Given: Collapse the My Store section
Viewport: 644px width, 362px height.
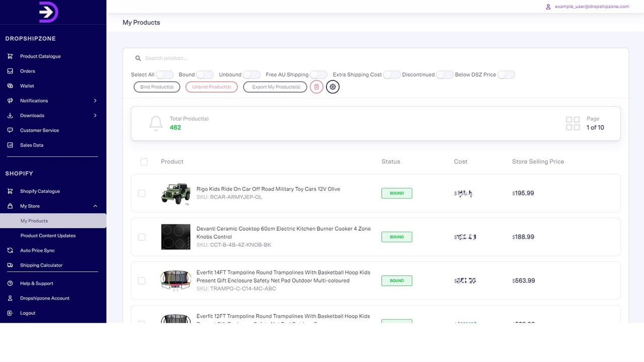Looking at the screenshot, I should click(95, 206).
